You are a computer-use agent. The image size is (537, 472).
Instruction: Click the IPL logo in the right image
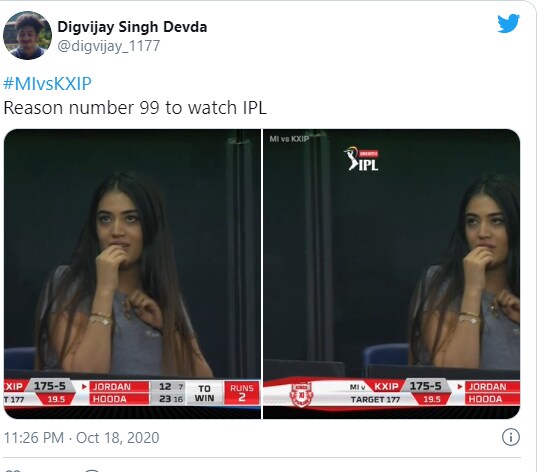(x=361, y=159)
